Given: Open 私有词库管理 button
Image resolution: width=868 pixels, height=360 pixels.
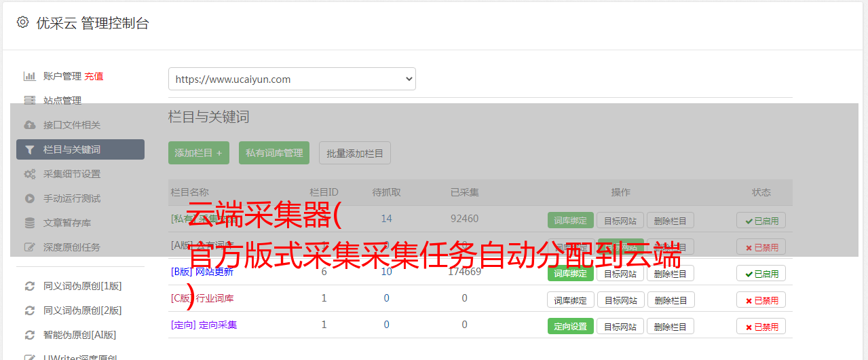Looking at the screenshot, I should pyautogui.click(x=274, y=153).
